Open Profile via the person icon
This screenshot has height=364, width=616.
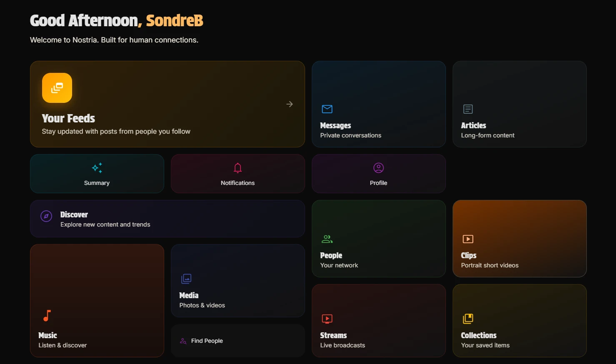(x=378, y=168)
